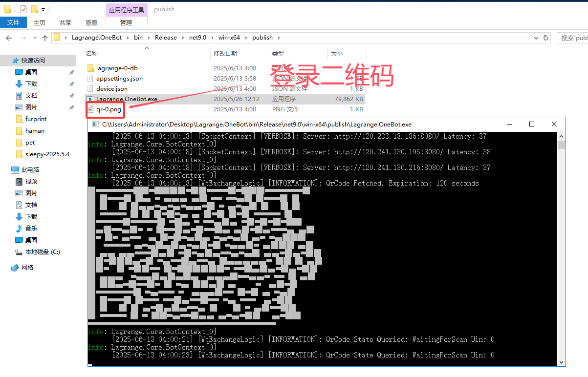Screen dimensions: 588x377
Task: Open the address bar history dropdown
Action: click(537, 38)
